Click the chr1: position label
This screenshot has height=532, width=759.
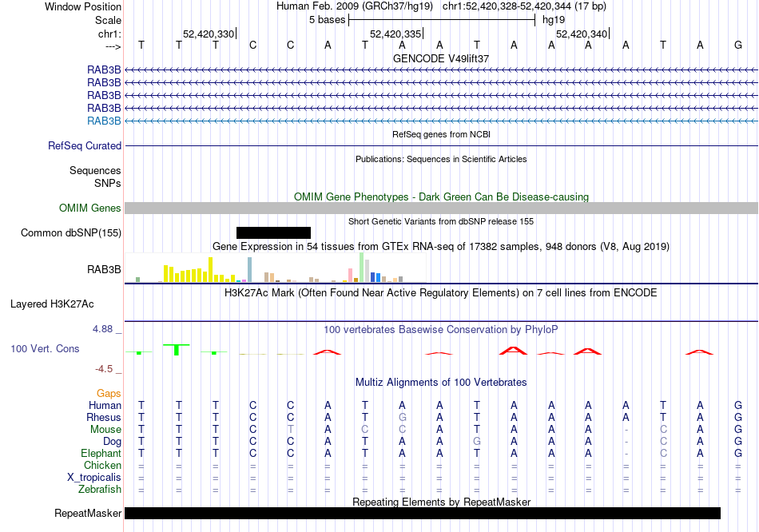109,34
